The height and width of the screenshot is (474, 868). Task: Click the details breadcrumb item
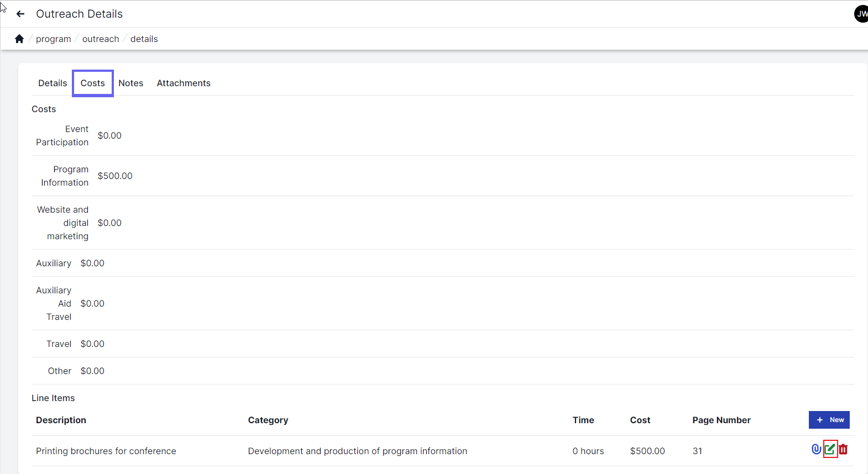pyautogui.click(x=144, y=39)
